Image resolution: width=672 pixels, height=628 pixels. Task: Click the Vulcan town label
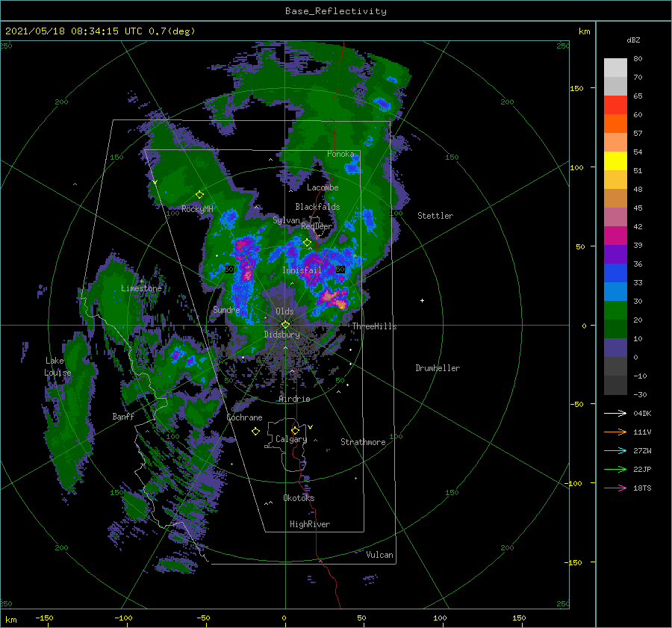380,555
